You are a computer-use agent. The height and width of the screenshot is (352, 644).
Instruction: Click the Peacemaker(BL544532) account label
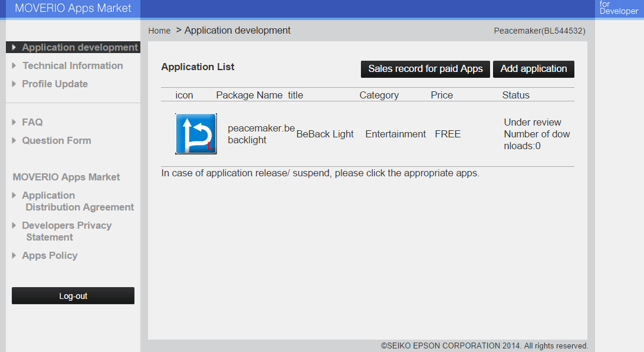coord(539,31)
